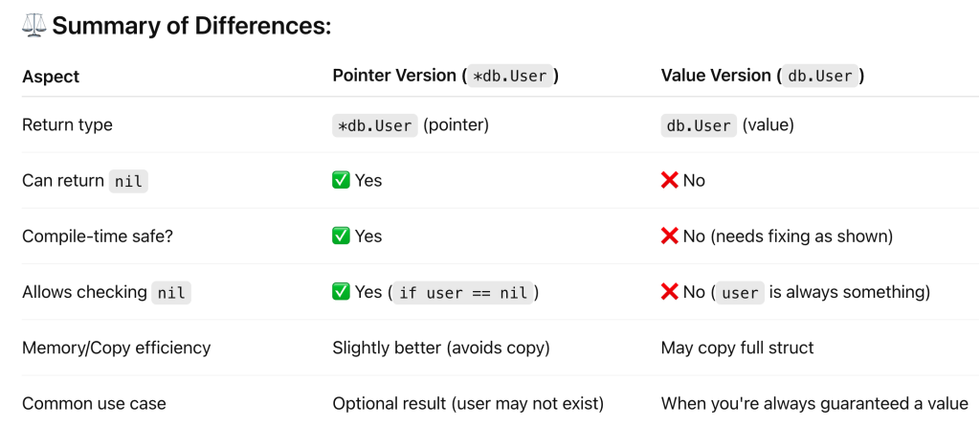
Task: Click green checkmark in Allows checking nil row
Action: [x=341, y=292]
